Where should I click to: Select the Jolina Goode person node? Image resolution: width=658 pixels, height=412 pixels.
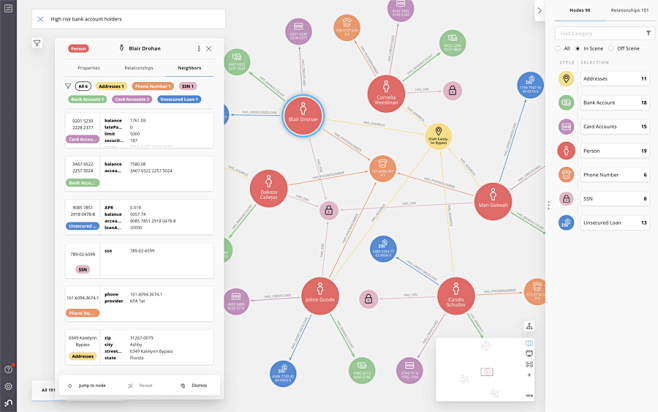click(320, 296)
